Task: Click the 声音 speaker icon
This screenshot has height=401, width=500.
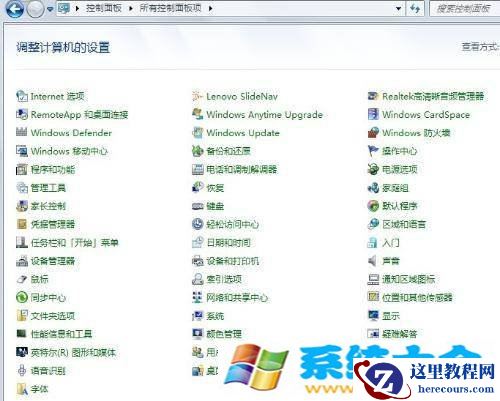Action: [372, 261]
